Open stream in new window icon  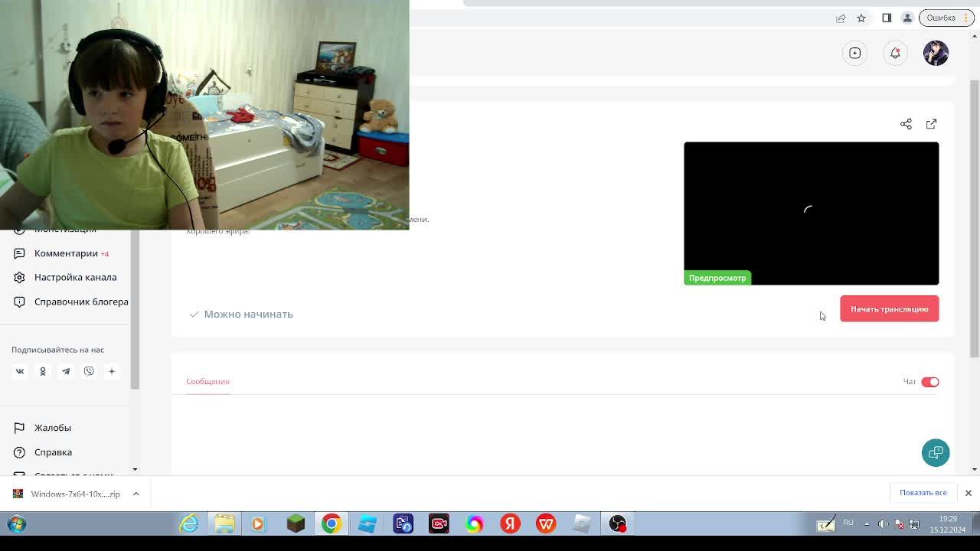point(931,124)
